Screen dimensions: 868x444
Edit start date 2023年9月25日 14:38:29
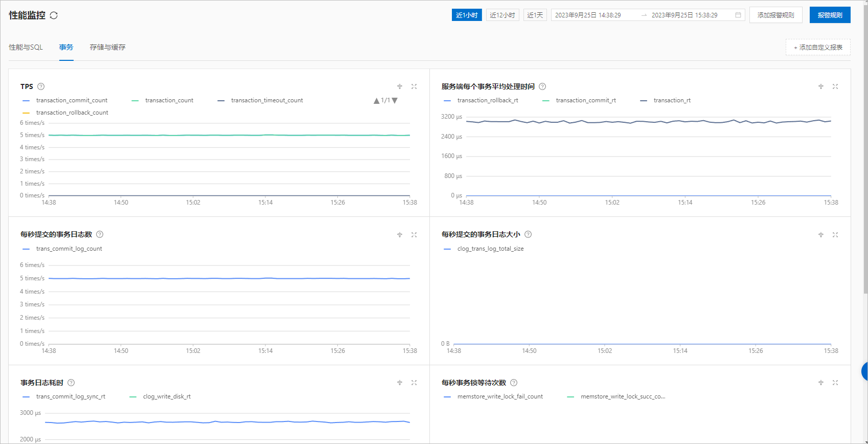point(588,15)
